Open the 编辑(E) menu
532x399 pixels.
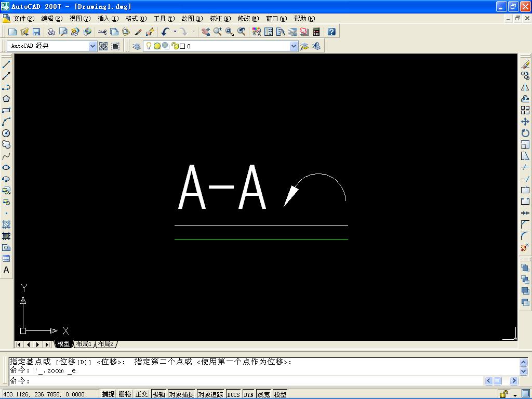(x=52, y=19)
